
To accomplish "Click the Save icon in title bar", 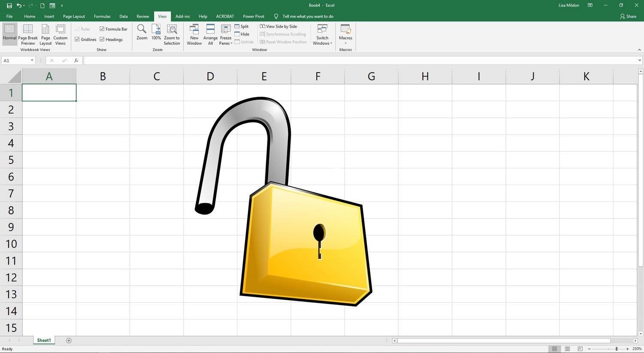I will coord(9,6).
